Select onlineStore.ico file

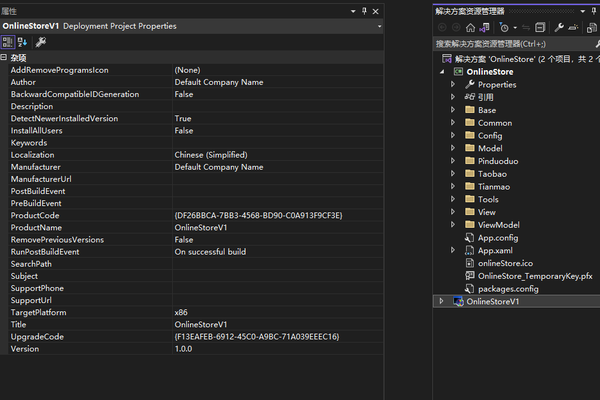pyautogui.click(x=507, y=263)
